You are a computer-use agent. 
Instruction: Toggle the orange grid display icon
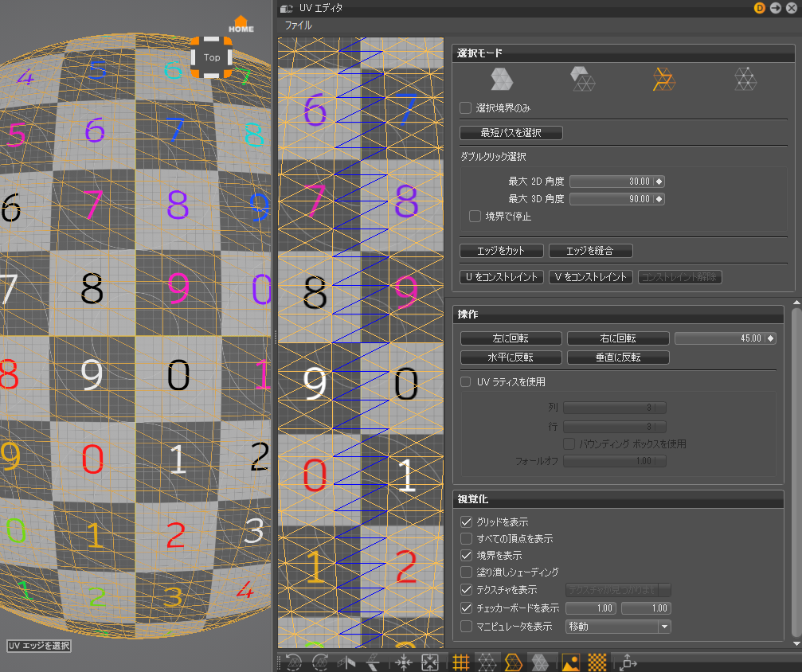tap(461, 662)
